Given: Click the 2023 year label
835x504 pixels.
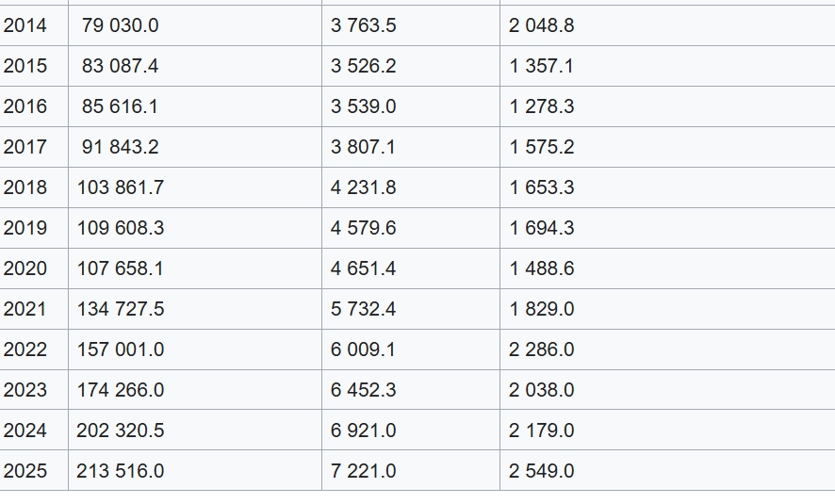Looking at the screenshot, I should pyautogui.click(x=25, y=390).
